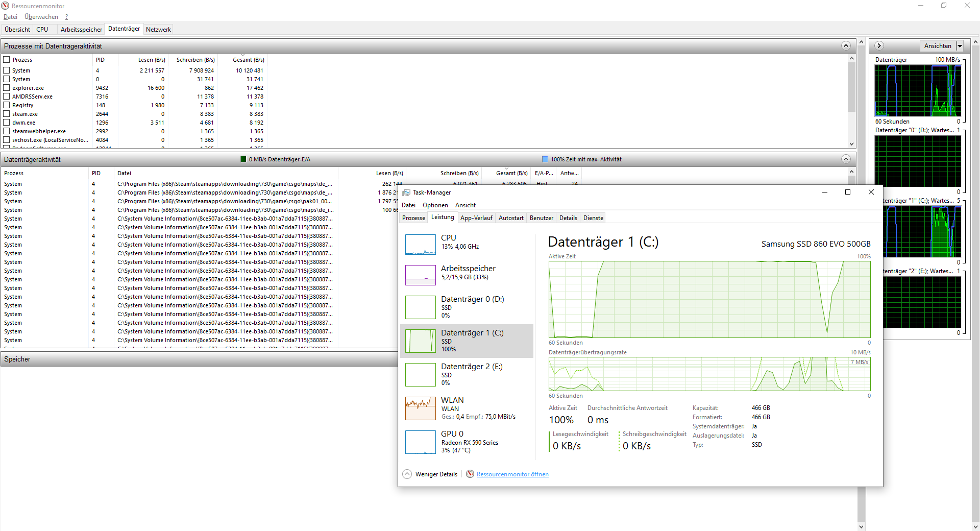Expand the Speicher section header

[199, 359]
